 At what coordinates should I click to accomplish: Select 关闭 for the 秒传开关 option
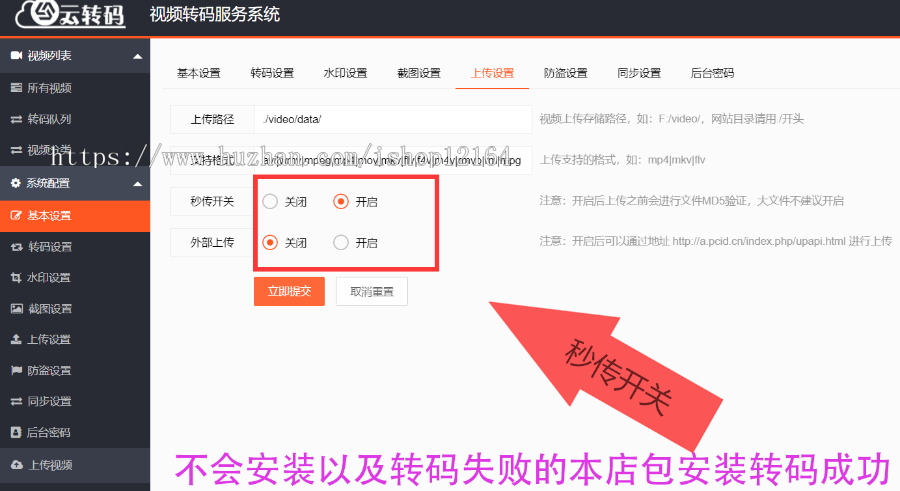tap(270, 201)
